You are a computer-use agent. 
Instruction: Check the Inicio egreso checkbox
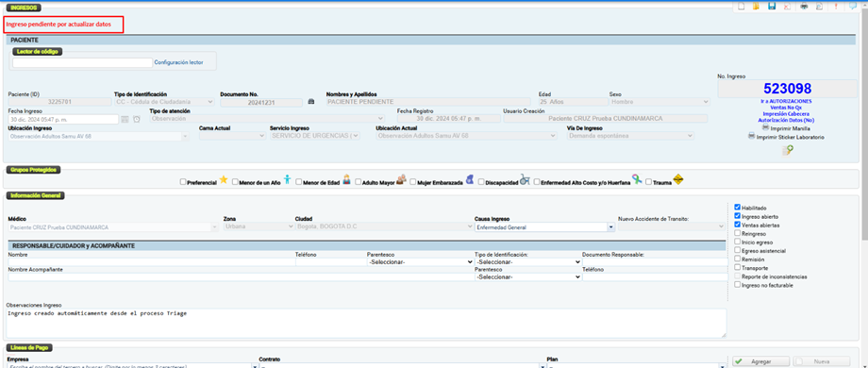coord(738,242)
